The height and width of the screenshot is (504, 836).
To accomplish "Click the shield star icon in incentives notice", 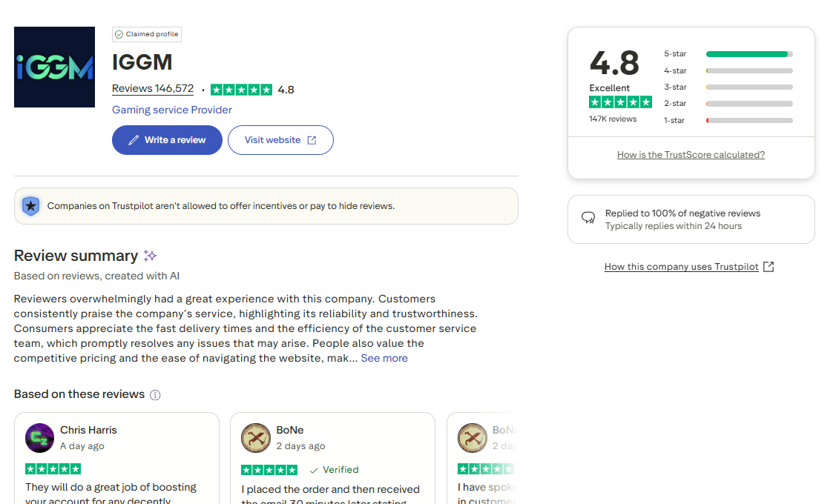I will pos(30,206).
